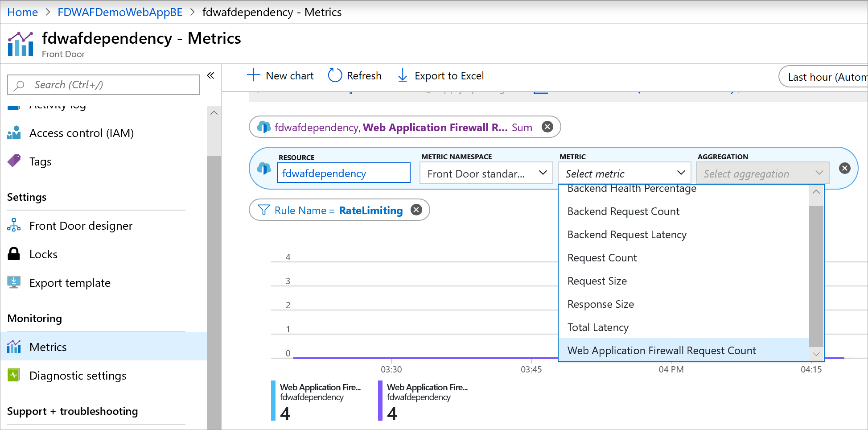Select Backend Request Latency from the list
This screenshot has width=868, height=430.
click(626, 234)
